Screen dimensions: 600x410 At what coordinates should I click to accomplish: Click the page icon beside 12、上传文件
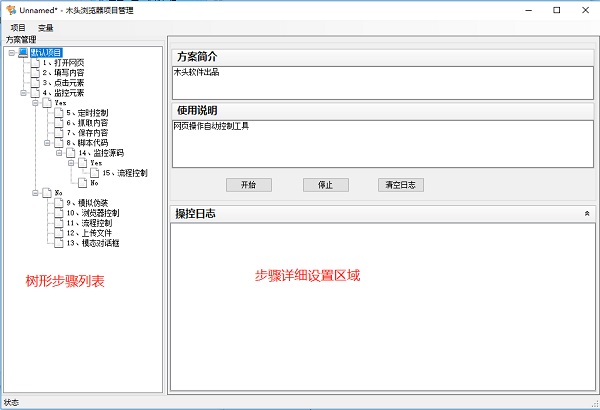tap(59, 233)
